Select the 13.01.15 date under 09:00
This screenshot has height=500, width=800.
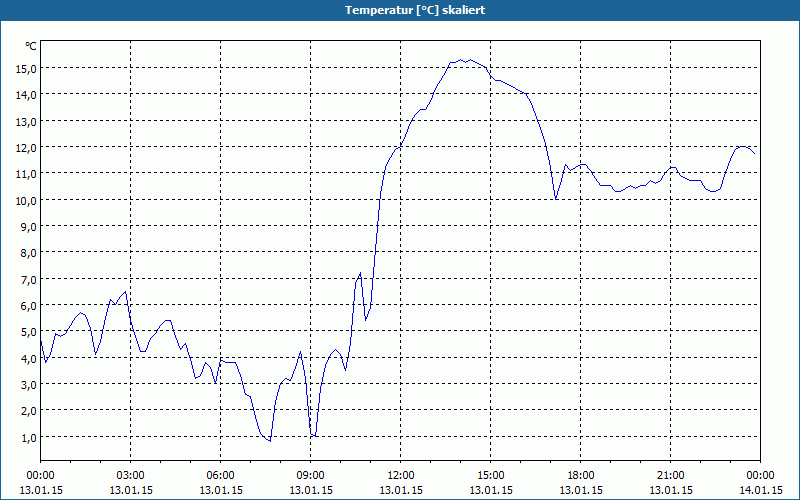click(x=311, y=490)
